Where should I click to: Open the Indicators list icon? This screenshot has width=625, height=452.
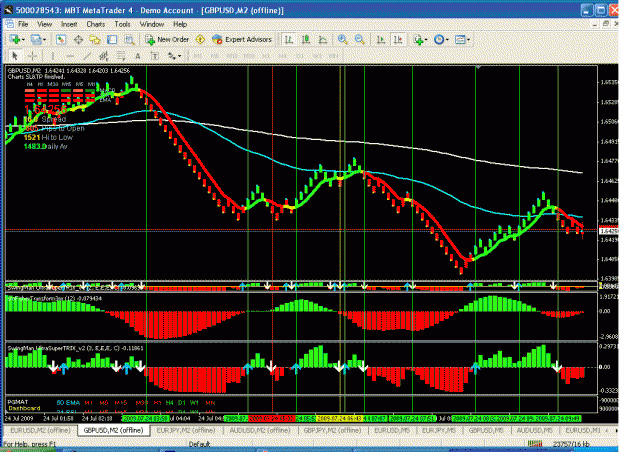point(417,39)
